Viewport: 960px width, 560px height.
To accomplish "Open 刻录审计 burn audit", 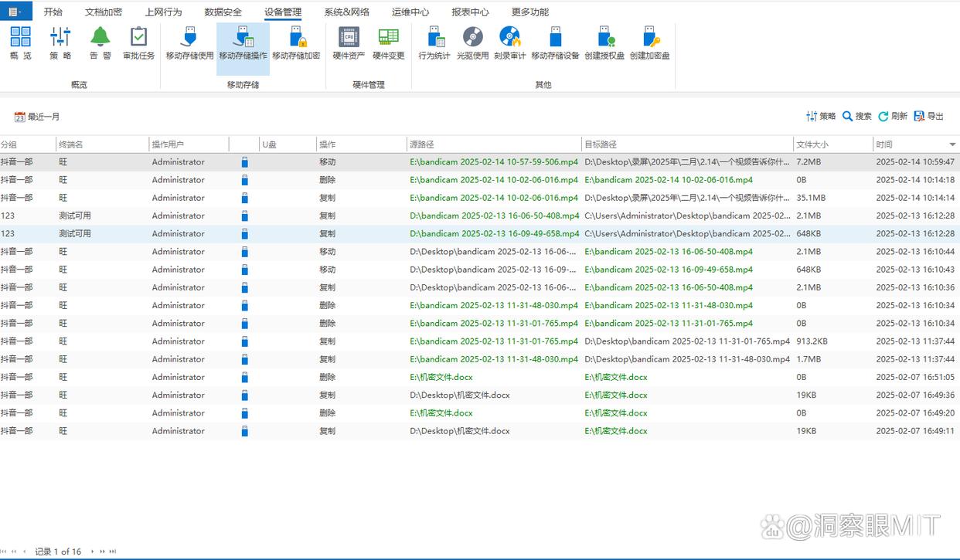I will [x=510, y=43].
